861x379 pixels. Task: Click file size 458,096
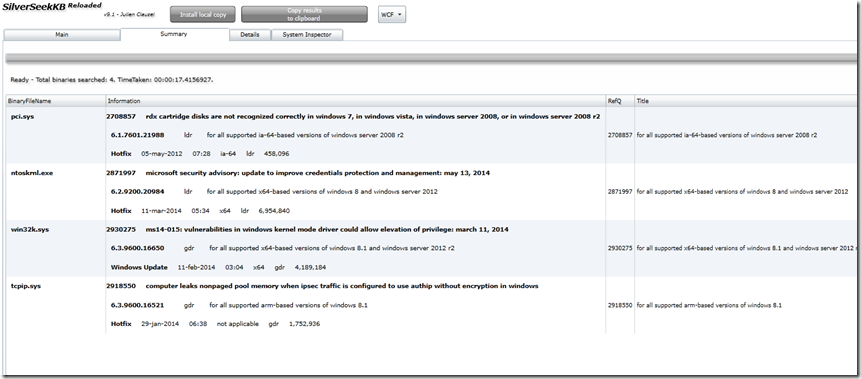point(276,154)
